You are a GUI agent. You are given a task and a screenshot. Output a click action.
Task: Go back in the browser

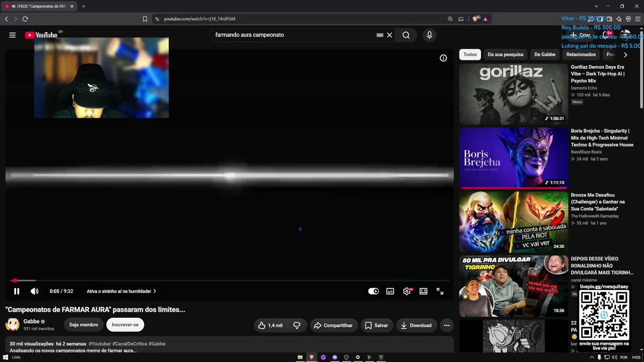(x=7, y=19)
